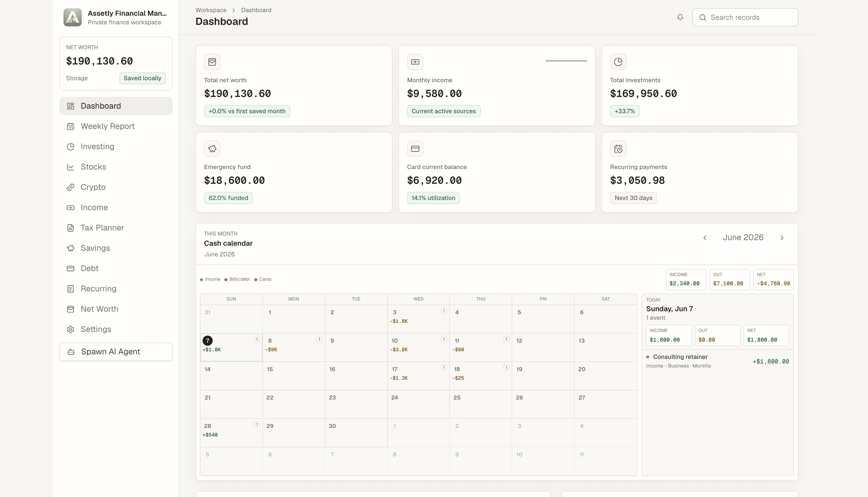868x497 pixels.
Task: Select June 11 calendar cell
Action: (480, 347)
